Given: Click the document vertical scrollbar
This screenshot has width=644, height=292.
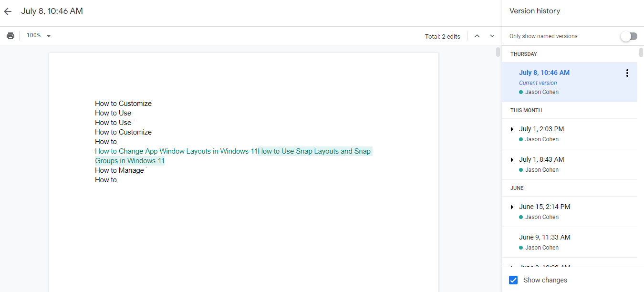Looking at the screenshot, I should point(498,52).
